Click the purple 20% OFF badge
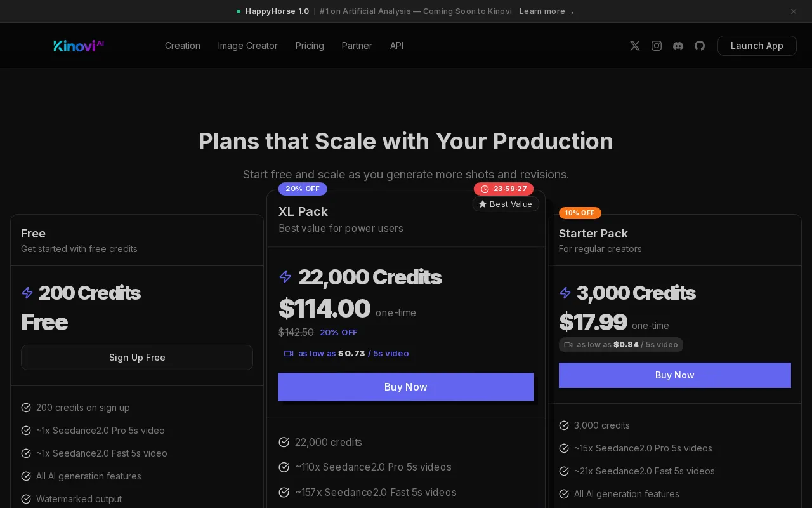Screen dimensions: 812x508 click(x=303, y=189)
